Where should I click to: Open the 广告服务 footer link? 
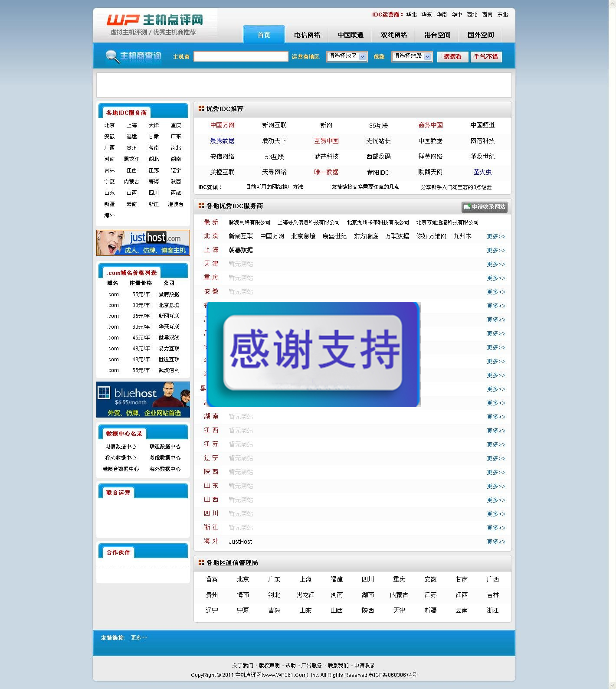pos(311,666)
